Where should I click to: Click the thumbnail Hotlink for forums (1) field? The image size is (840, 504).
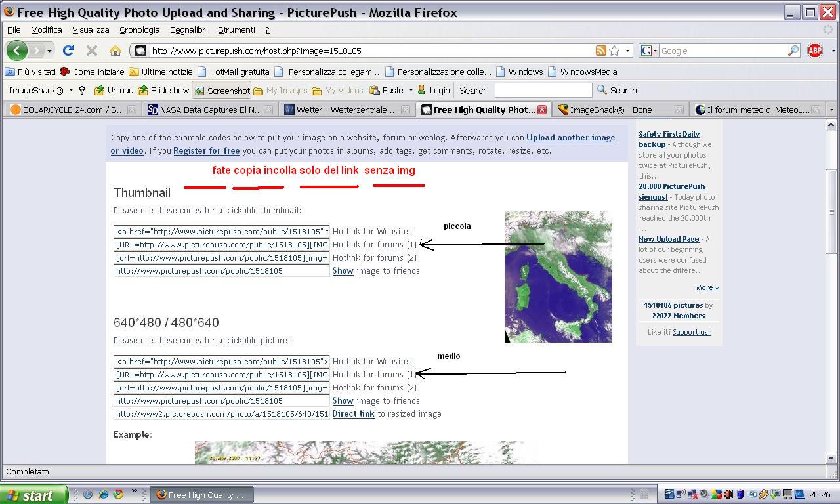coord(221,245)
